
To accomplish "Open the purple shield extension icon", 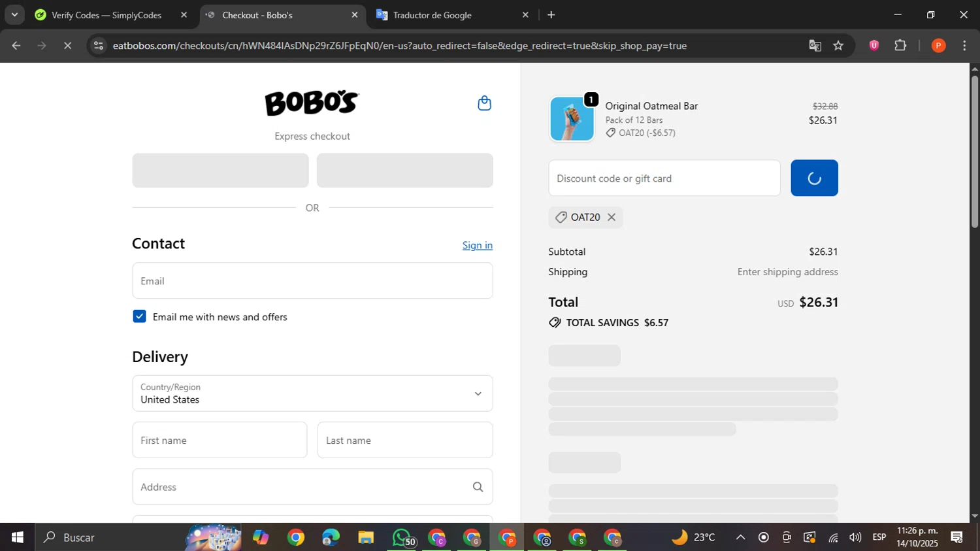I will pyautogui.click(x=874, y=45).
